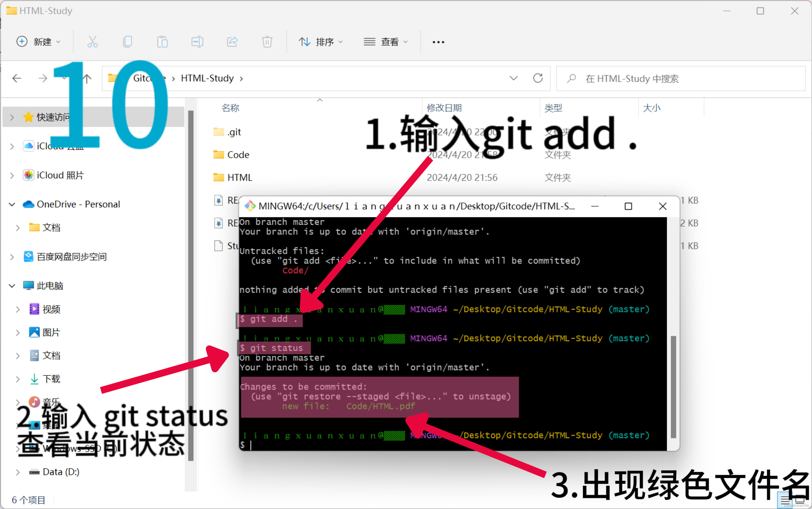Click the Share icon in toolbar
This screenshot has height=509, width=812.
232,42
